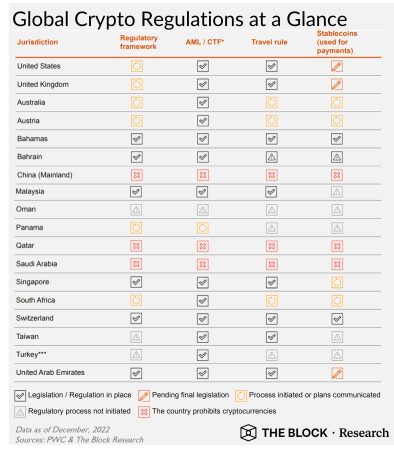394x450 pixels.
Task: Click Taiwan travel rule checkmark box
Action: point(272,337)
